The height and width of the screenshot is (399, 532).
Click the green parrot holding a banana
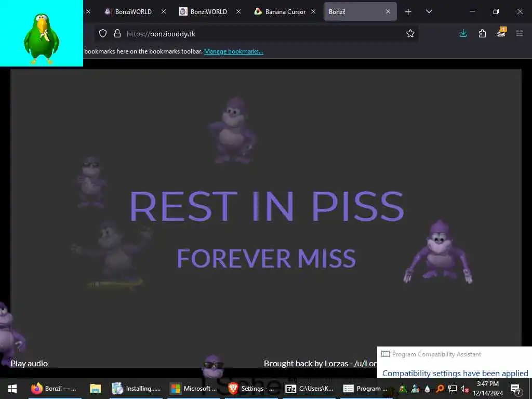[42, 38]
